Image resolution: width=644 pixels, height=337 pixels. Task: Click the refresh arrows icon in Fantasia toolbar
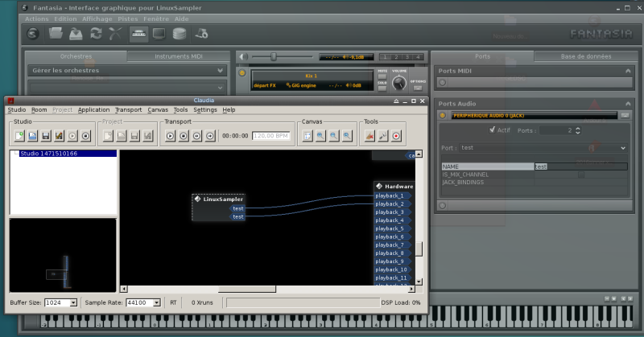(96, 34)
